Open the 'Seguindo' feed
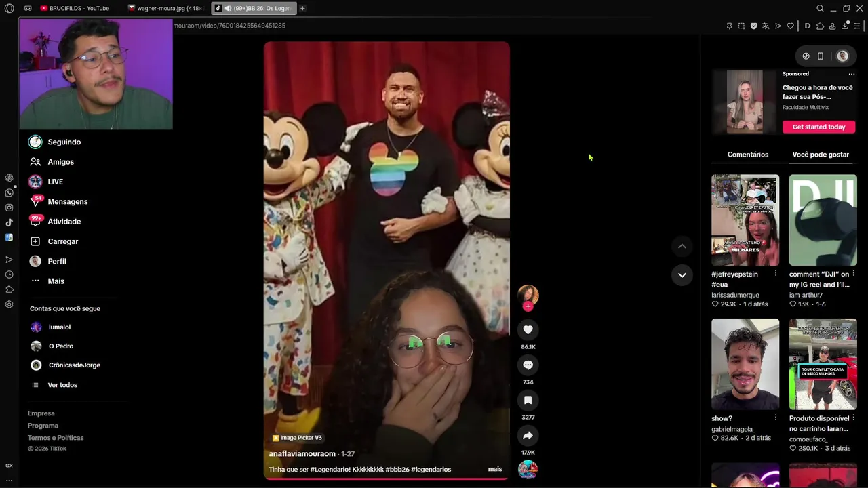 pyautogui.click(x=64, y=142)
